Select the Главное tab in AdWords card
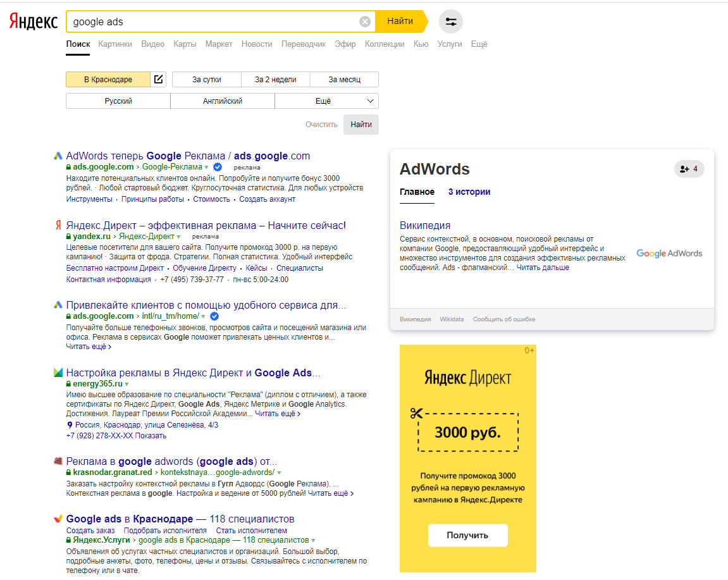Viewport: 728px width, 580px height. [x=417, y=192]
